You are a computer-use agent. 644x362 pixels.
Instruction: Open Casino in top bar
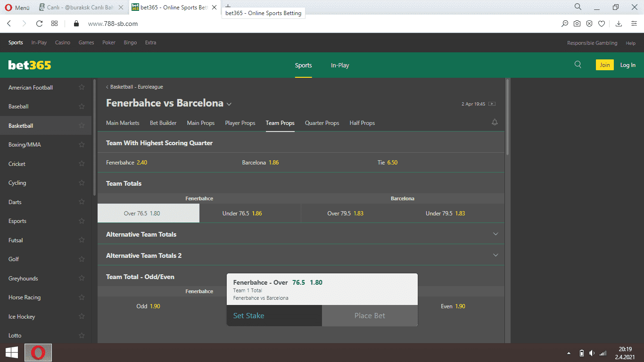[63, 42]
